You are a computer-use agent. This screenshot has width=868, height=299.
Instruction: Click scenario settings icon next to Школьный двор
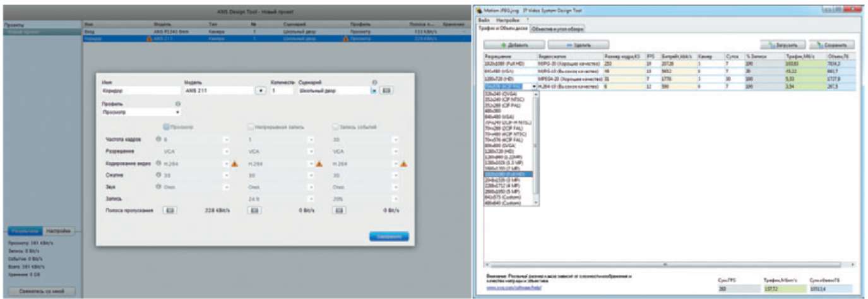point(386,90)
